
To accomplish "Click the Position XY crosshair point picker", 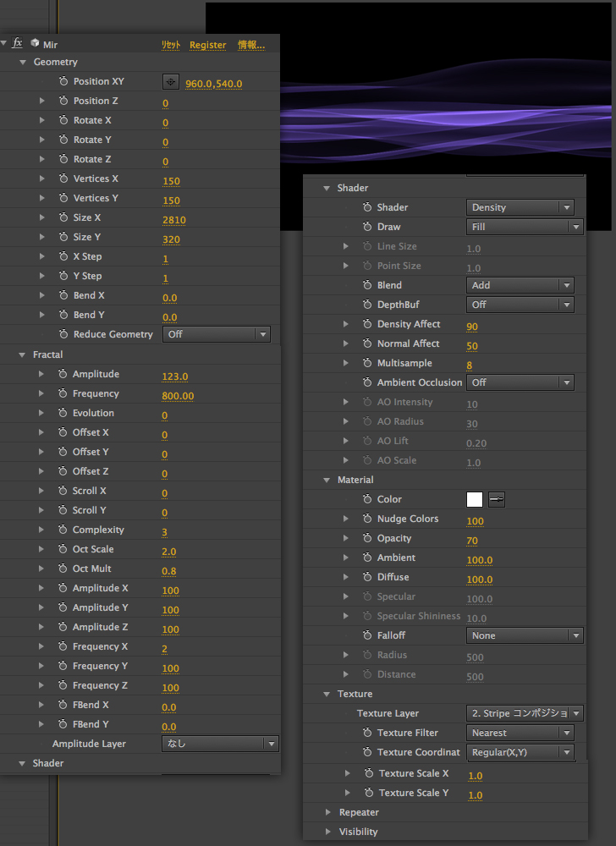I will 171,82.
